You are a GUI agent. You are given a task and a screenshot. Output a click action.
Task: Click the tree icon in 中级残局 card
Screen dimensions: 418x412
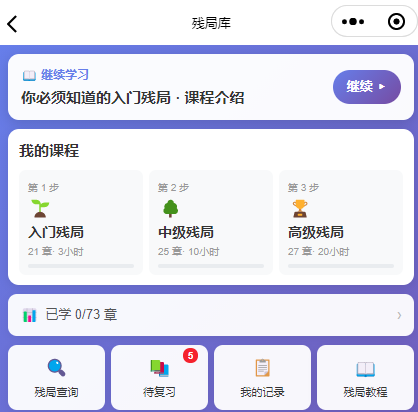tap(170, 209)
